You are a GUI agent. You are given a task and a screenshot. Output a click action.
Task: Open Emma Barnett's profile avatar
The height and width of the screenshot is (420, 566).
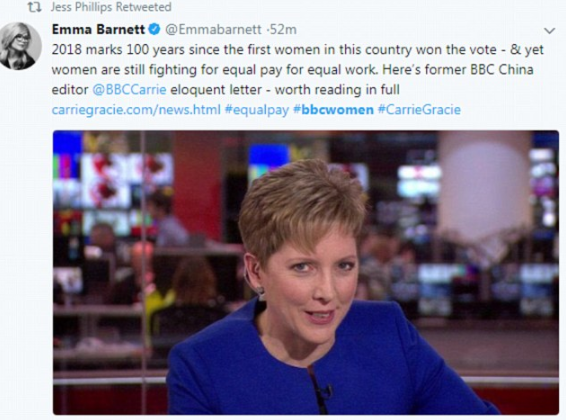pyautogui.click(x=20, y=46)
